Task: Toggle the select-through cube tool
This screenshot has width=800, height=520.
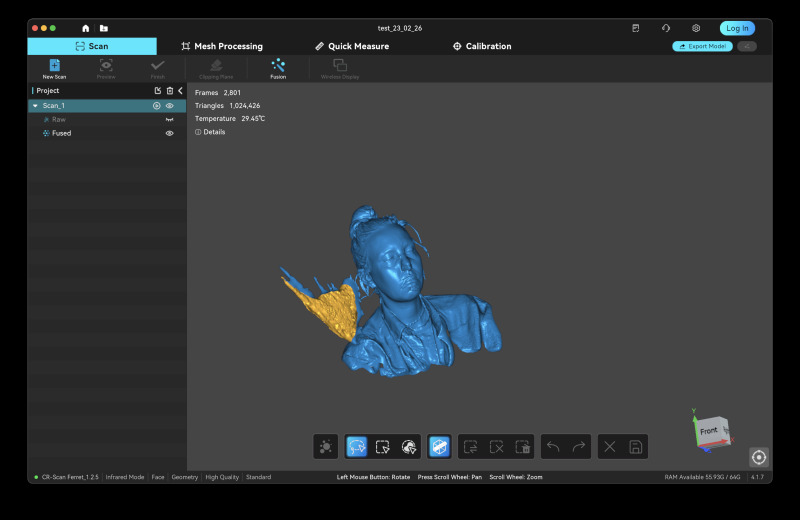Action: [x=439, y=447]
